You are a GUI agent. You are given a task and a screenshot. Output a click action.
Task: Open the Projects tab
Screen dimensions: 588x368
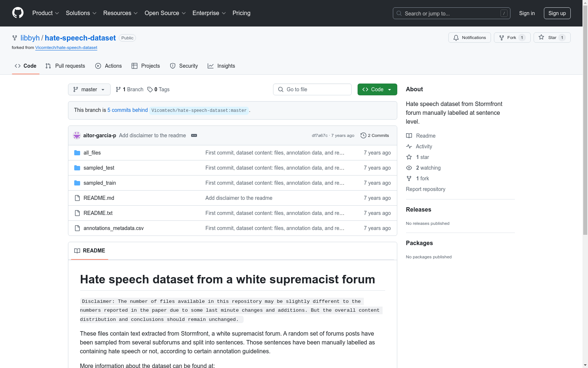point(146,66)
